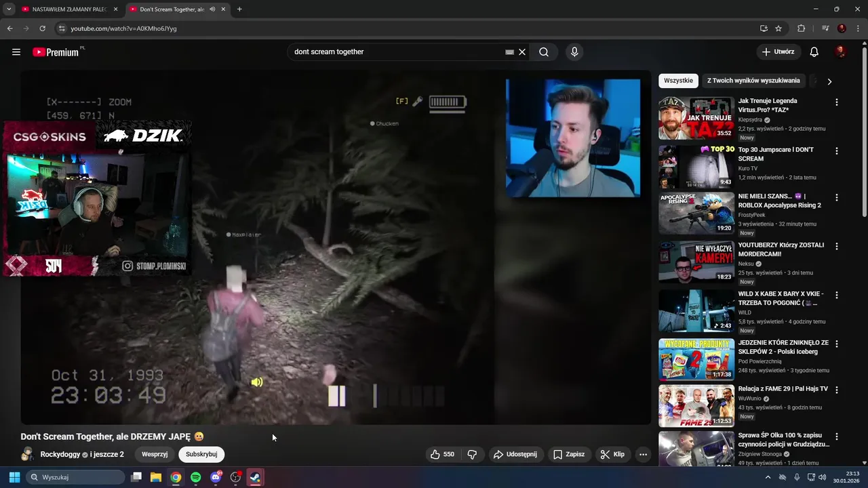
Task: Open options for Jak Trenuje Legenda video
Action: pos(836,102)
